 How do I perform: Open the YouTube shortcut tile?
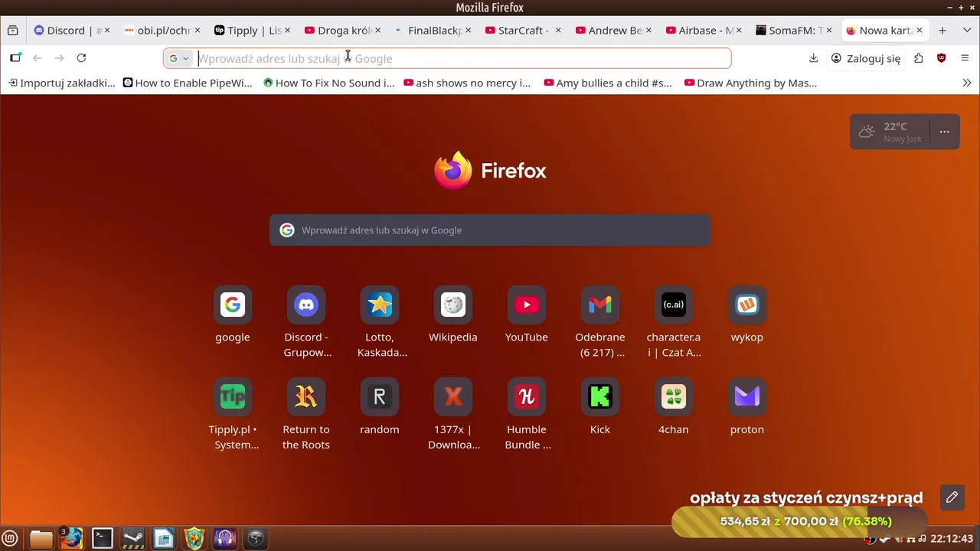pyautogui.click(x=527, y=305)
